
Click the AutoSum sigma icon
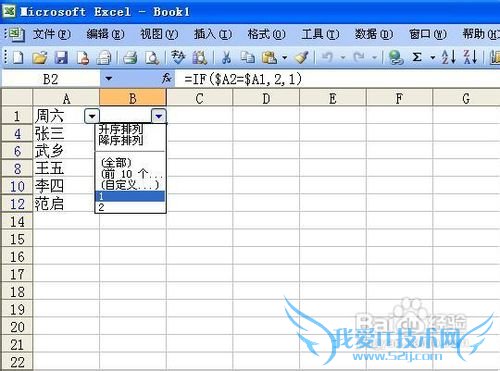(x=417, y=57)
